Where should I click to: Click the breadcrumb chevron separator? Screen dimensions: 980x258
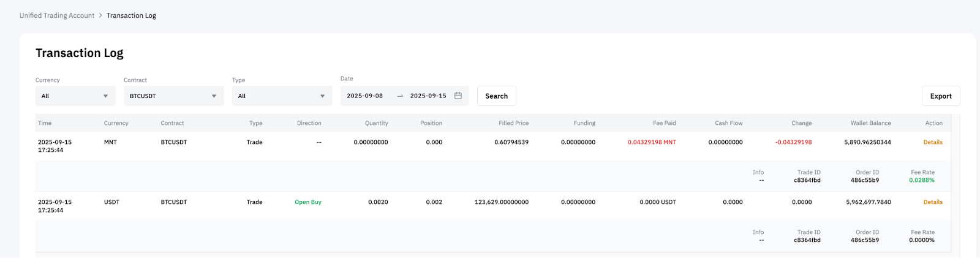point(100,15)
